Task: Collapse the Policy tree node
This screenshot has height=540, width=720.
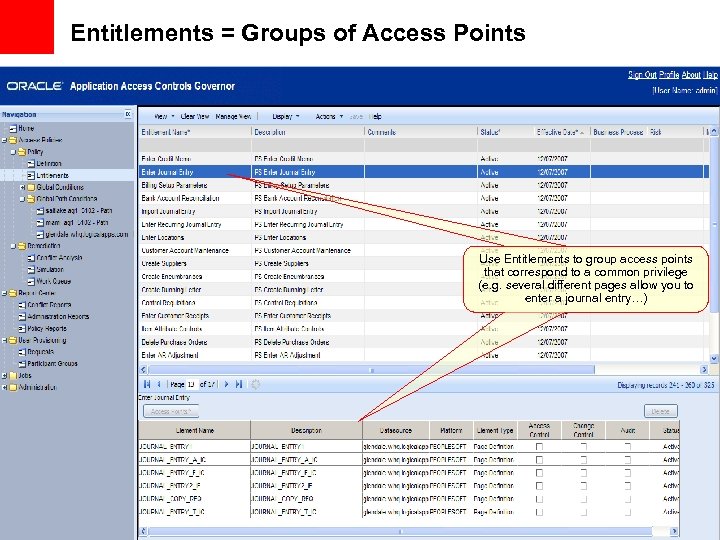Action: pyautogui.click(x=13, y=152)
